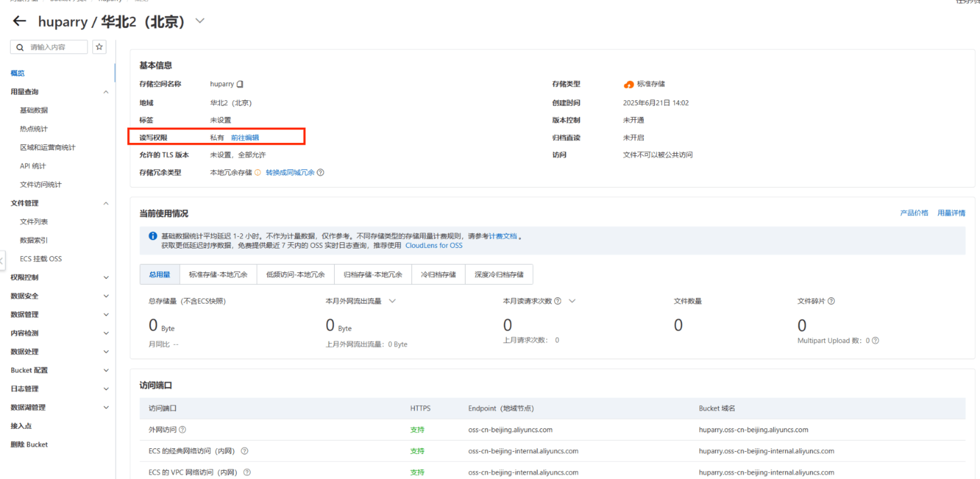Open 文件列表 in the sidebar
Image resolution: width=980 pixels, height=479 pixels.
pyautogui.click(x=34, y=222)
